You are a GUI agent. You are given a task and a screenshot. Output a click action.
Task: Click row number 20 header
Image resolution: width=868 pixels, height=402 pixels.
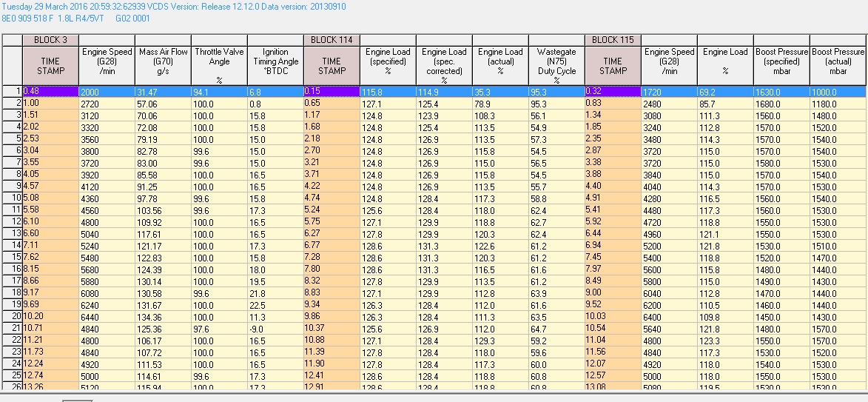click(11, 317)
